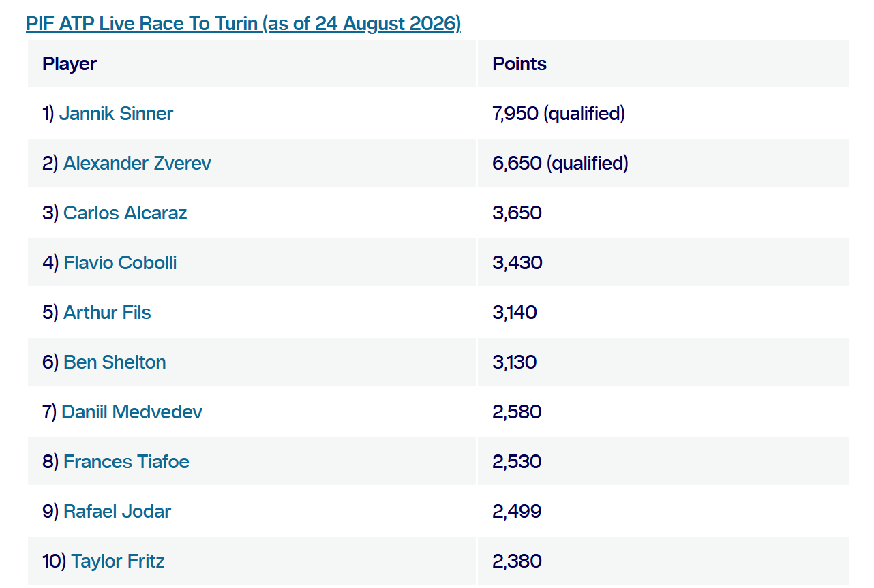Open Jannik Sinner's player profile link
874x588 pixels.
point(116,113)
